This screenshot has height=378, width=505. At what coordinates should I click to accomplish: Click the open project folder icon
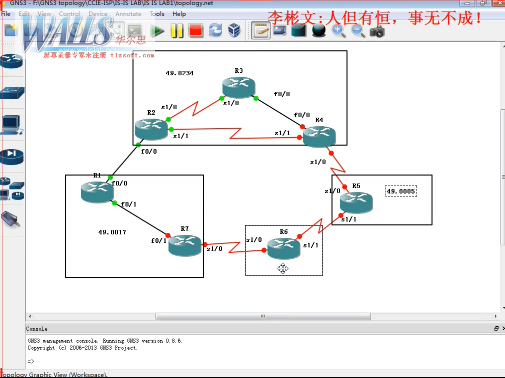point(11,31)
